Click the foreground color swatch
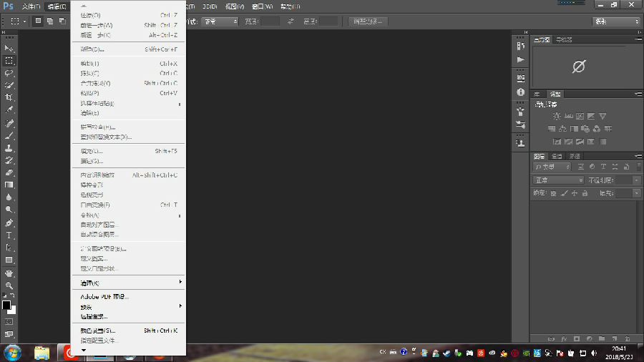Viewport: 644px width, 362px height. pyautogui.click(x=6, y=305)
